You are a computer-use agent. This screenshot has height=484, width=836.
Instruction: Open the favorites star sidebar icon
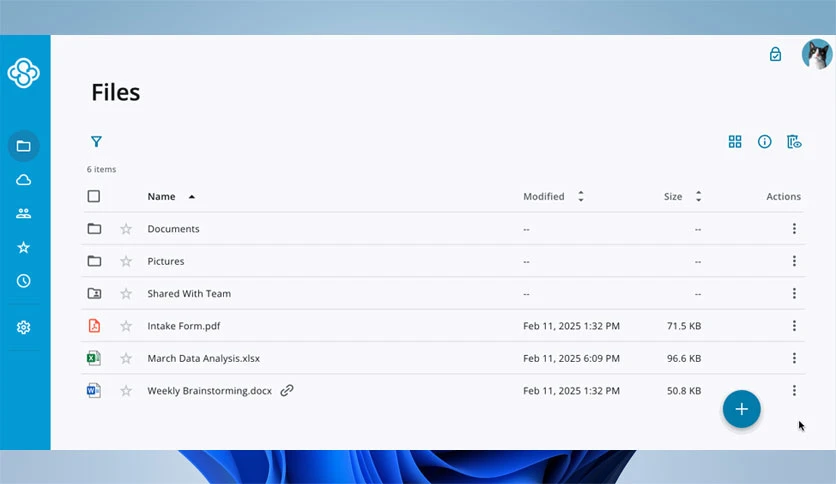point(23,247)
